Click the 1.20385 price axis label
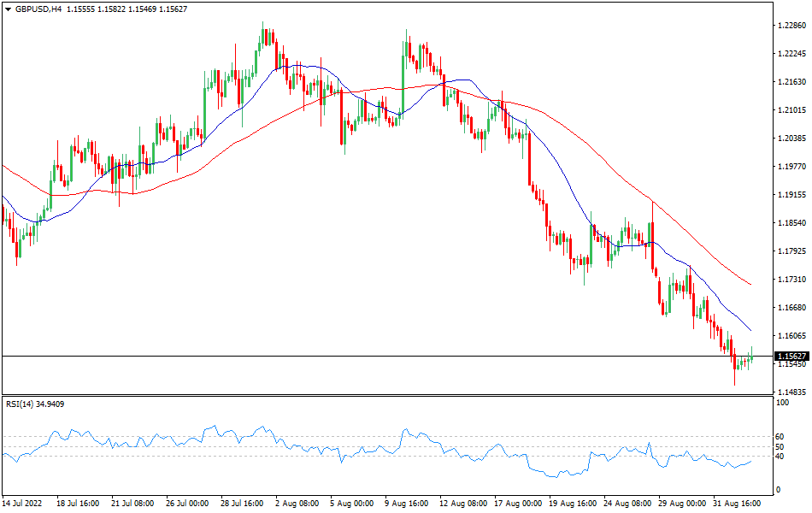 click(791, 139)
